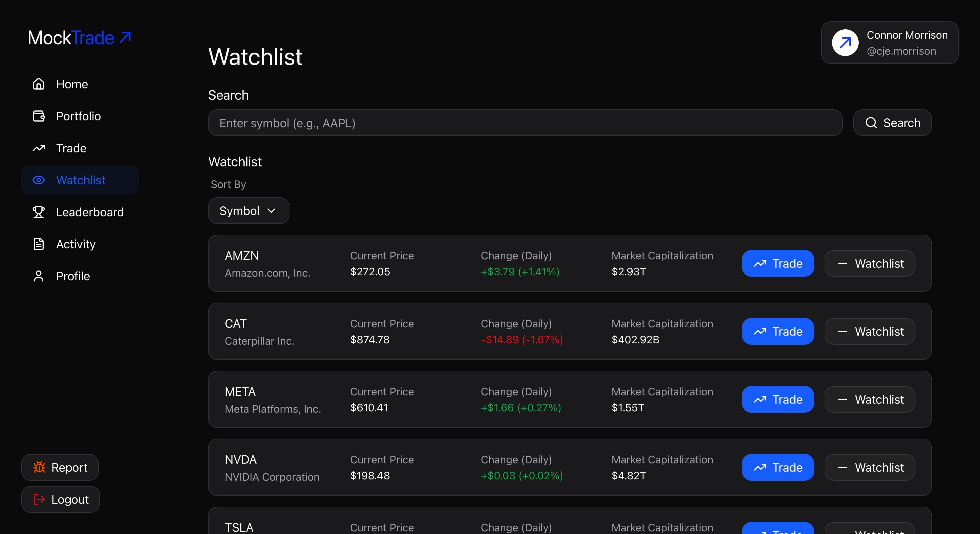The height and width of the screenshot is (534, 980).
Task: Log out using the Logout button
Action: (61, 499)
